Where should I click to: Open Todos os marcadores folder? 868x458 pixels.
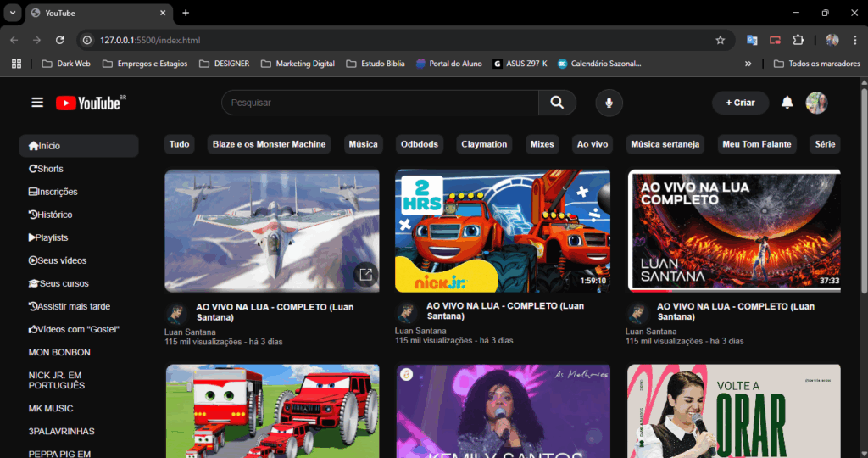816,64
